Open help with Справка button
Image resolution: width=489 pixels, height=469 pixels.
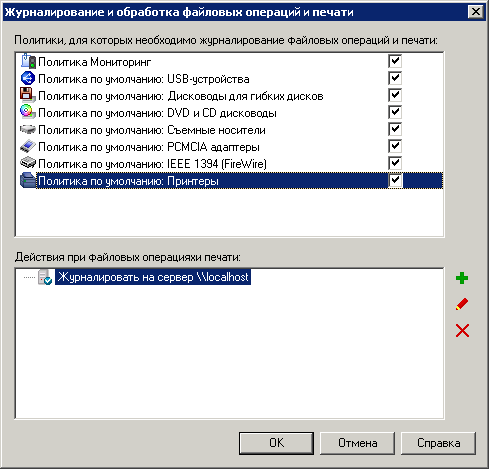438,443
